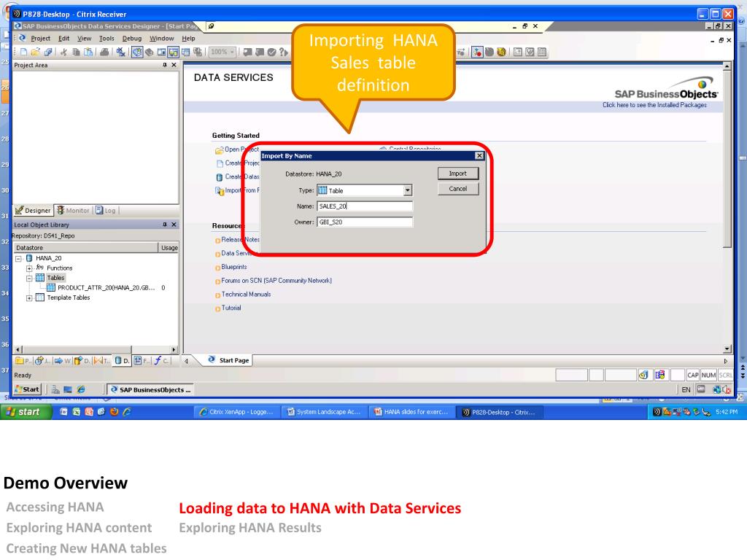The image size is (747, 560).
Task: Close the Project Area panel
Action: (174, 65)
